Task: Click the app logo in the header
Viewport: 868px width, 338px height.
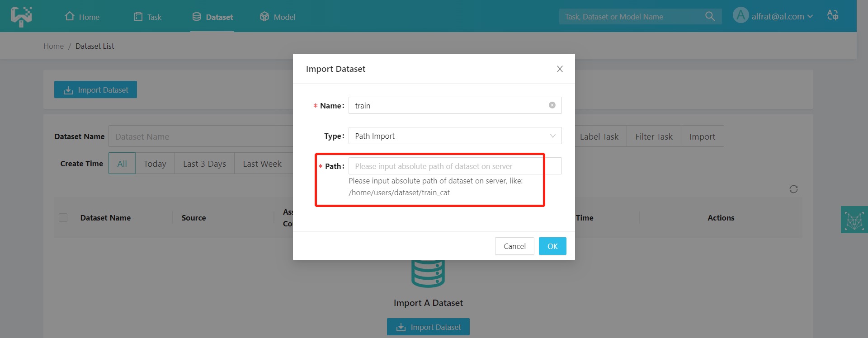Action: [21, 17]
